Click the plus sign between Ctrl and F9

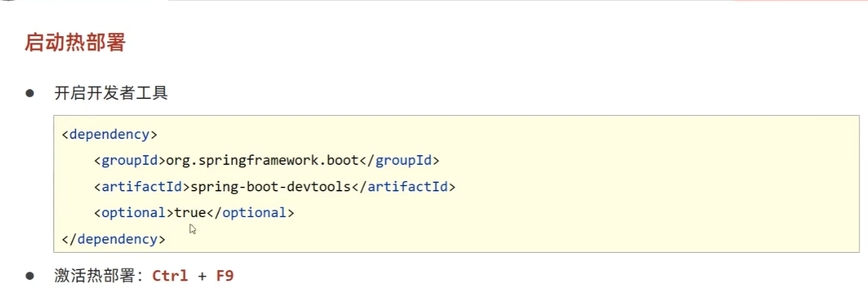(x=203, y=277)
